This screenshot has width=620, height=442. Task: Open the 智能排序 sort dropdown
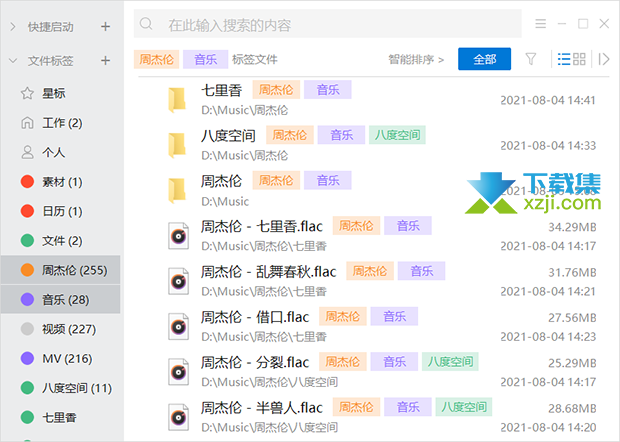(x=416, y=59)
